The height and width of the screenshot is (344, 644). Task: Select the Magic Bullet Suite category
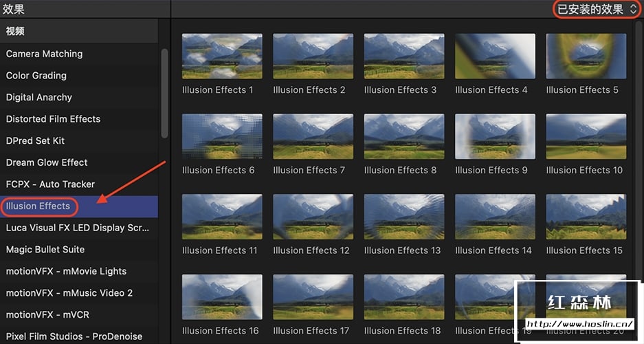point(79,250)
